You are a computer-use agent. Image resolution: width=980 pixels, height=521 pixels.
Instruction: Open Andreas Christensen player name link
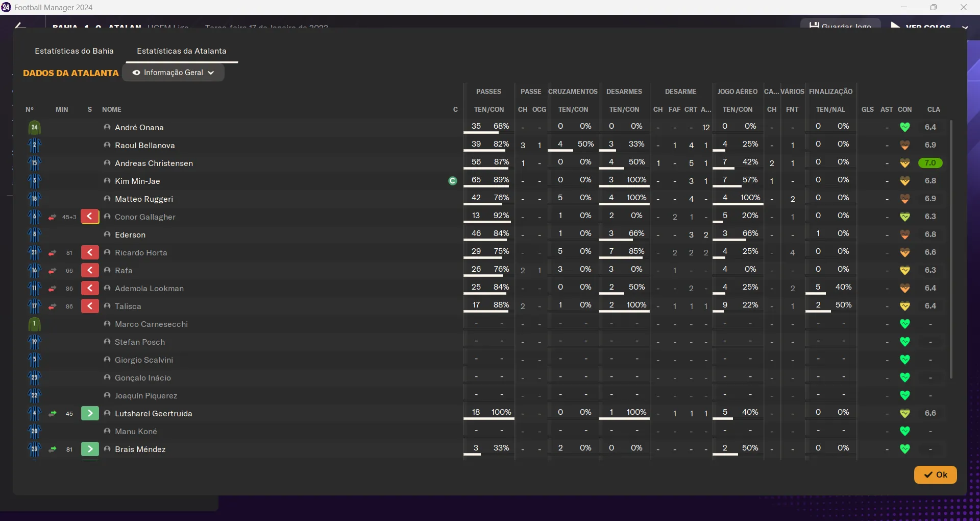click(154, 163)
